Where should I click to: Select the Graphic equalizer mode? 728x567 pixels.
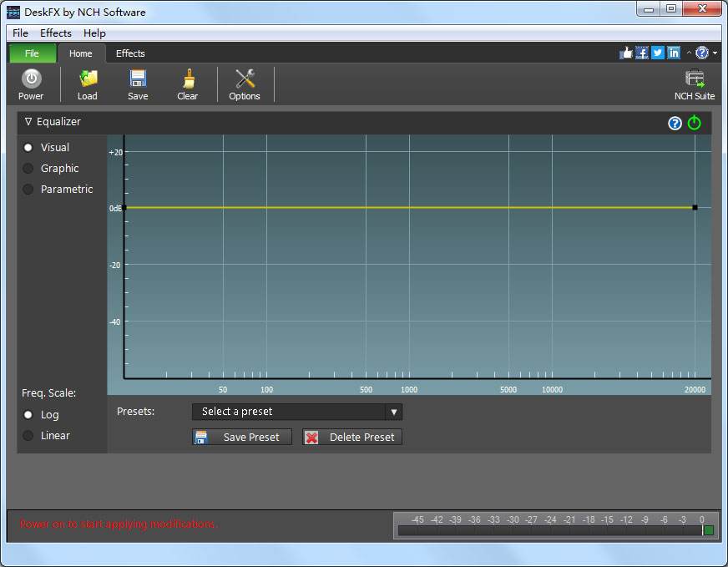[28, 168]
